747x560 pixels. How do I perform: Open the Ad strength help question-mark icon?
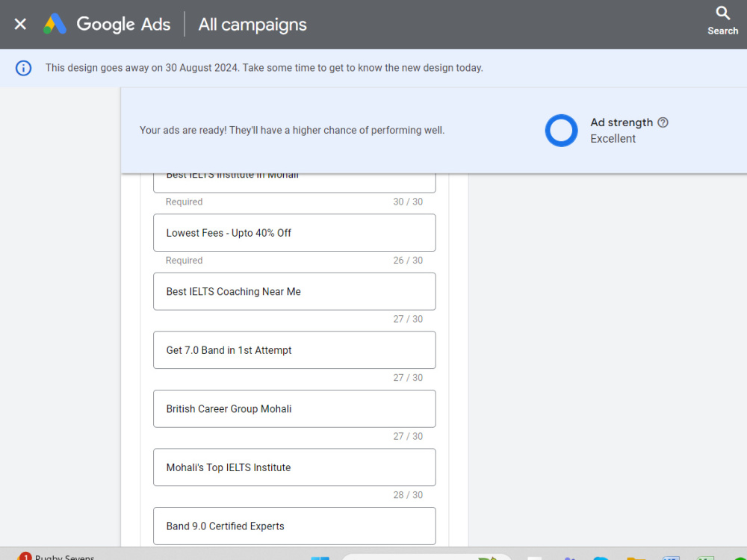point(663,122)
